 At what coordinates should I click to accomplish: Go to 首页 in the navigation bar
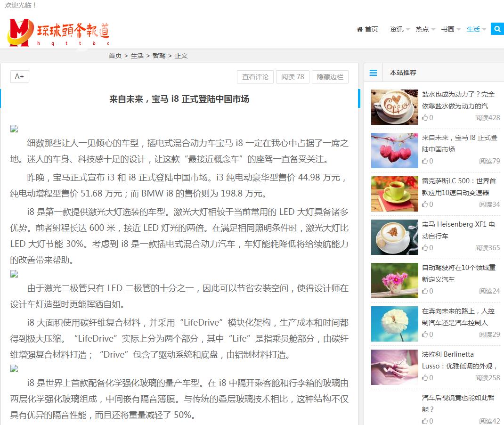pyautogui.click(x=371, y=29)
